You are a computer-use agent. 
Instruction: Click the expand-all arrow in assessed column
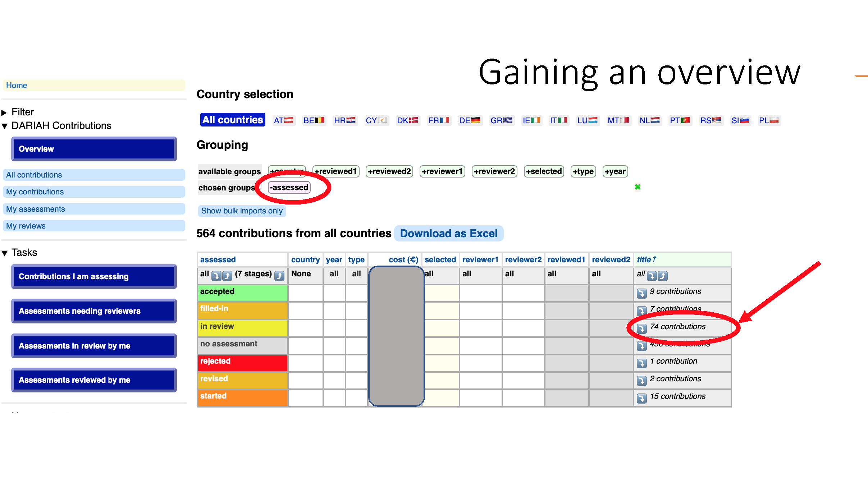coord(216,276)
